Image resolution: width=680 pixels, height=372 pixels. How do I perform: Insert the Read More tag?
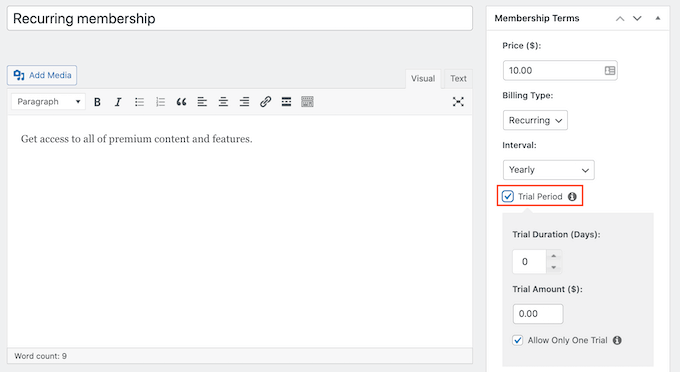coord(286,102)
